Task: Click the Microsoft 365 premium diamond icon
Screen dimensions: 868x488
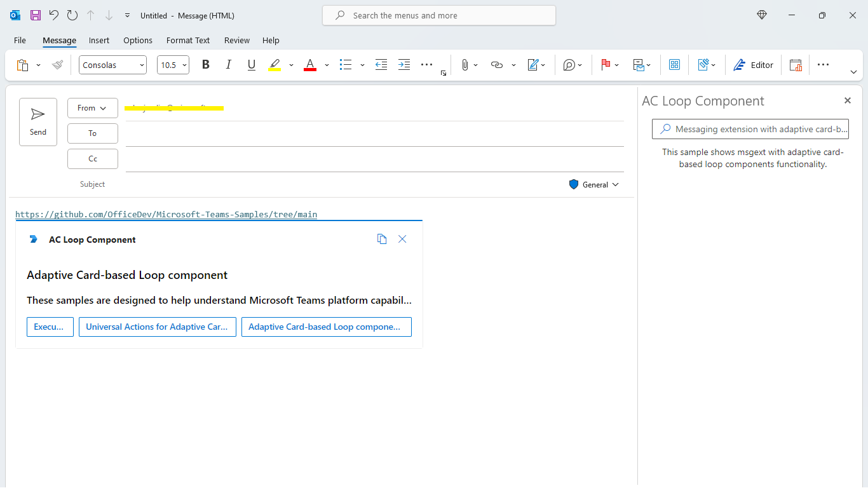Action: tap(762, 15)
